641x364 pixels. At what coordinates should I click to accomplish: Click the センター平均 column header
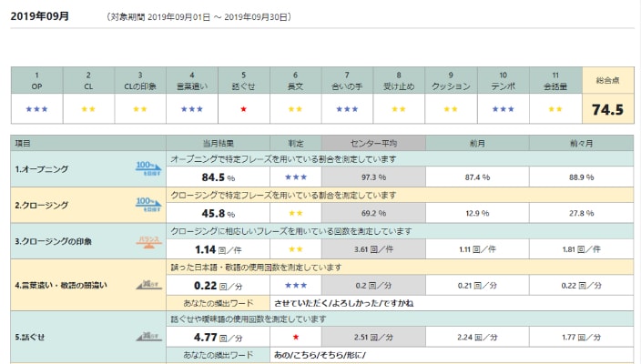pos(373,144)
